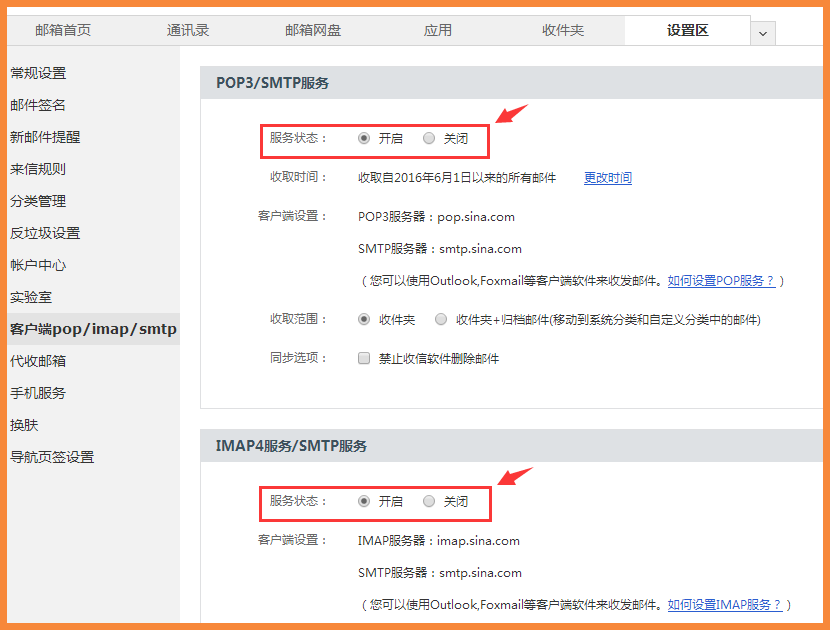Switch to the 邮箱首页 tab
This screenshot has width=830, height=630.
[x=63, y=30]
